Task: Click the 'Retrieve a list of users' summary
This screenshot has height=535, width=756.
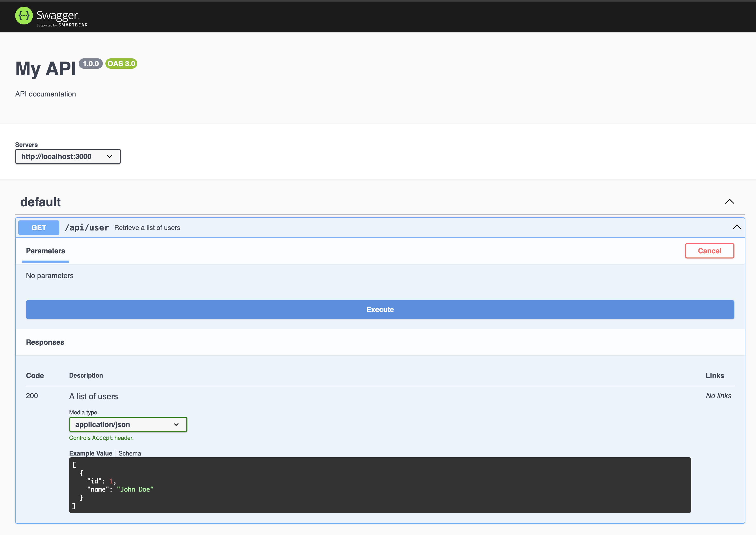Action: (x=147, y=228)
